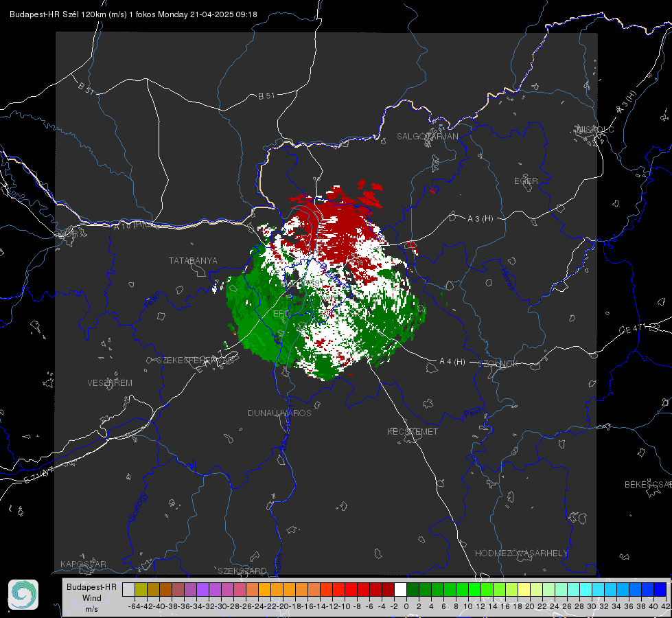Click the A 3 (H) road label near Eger

pyautogui.click(x=480, y=219)
